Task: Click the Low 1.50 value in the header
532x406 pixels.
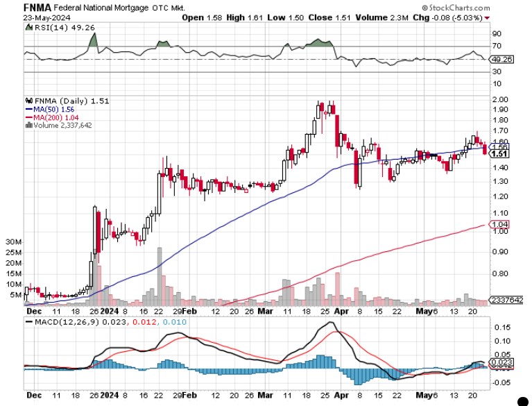Action: (x=285, y=17)
